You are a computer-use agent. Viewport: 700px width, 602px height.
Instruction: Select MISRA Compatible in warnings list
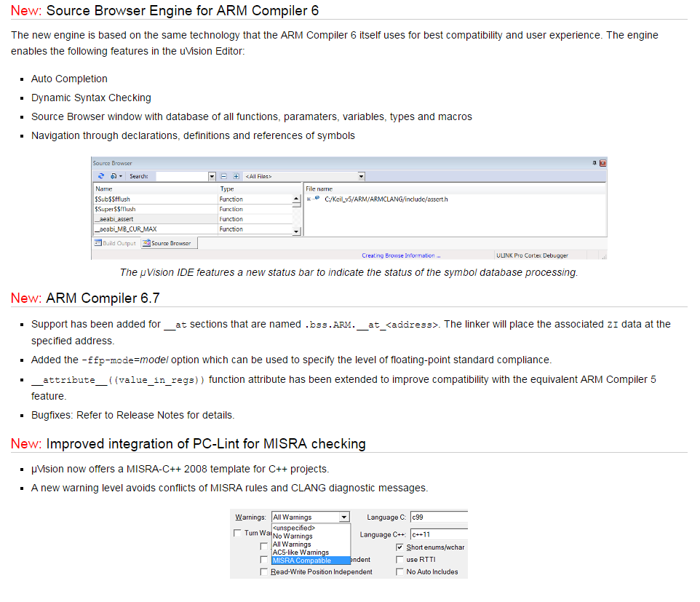pos(302,561)
